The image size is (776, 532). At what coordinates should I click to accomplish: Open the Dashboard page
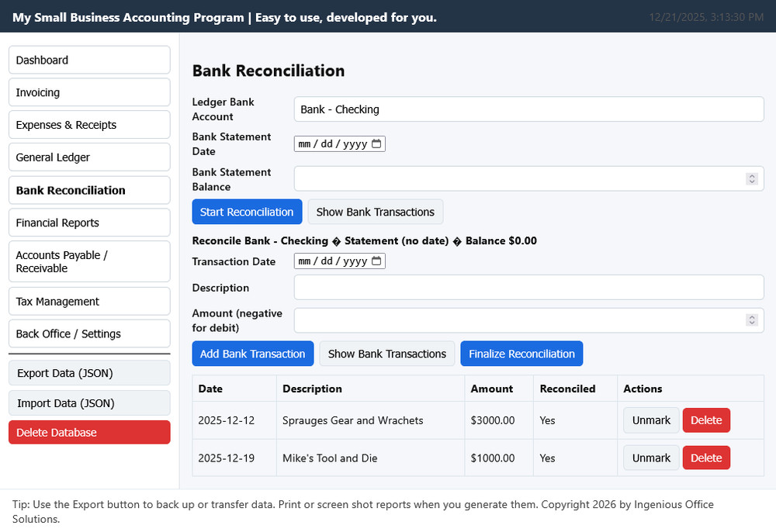(x=89, y=60)
